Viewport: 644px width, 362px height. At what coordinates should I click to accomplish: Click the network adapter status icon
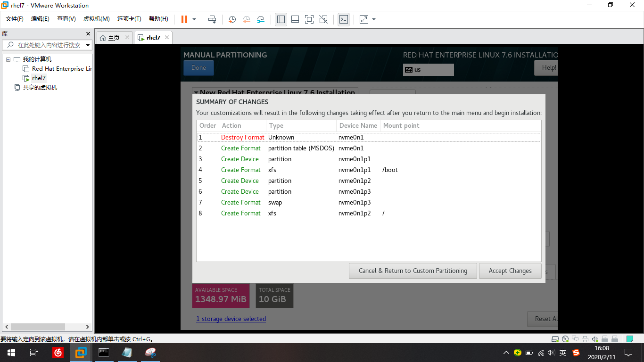click(575, 339)
